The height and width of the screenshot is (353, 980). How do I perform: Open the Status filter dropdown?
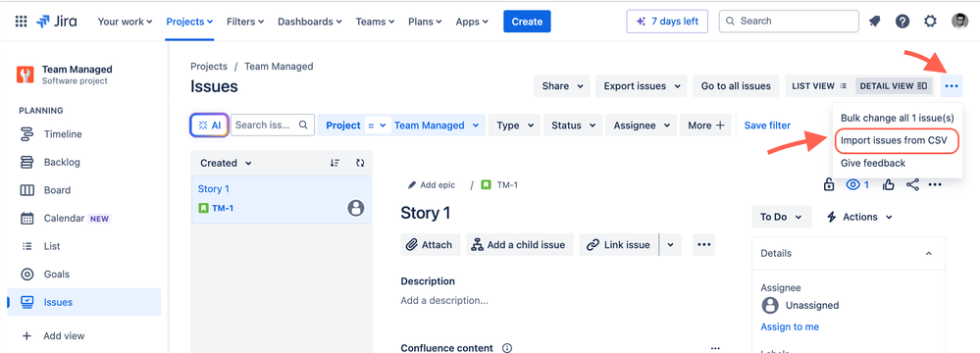click(x=573, y=125)
